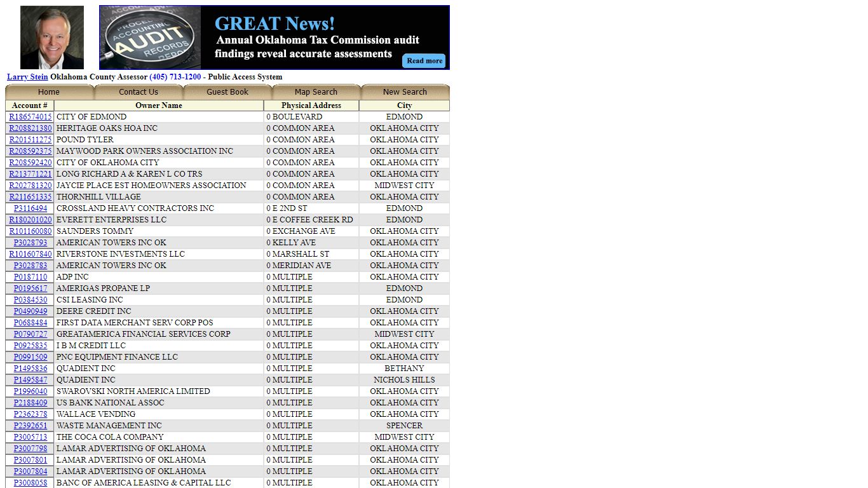Open account P0925835
Viewport: 868px width, 488px height.
pos(31,346)
